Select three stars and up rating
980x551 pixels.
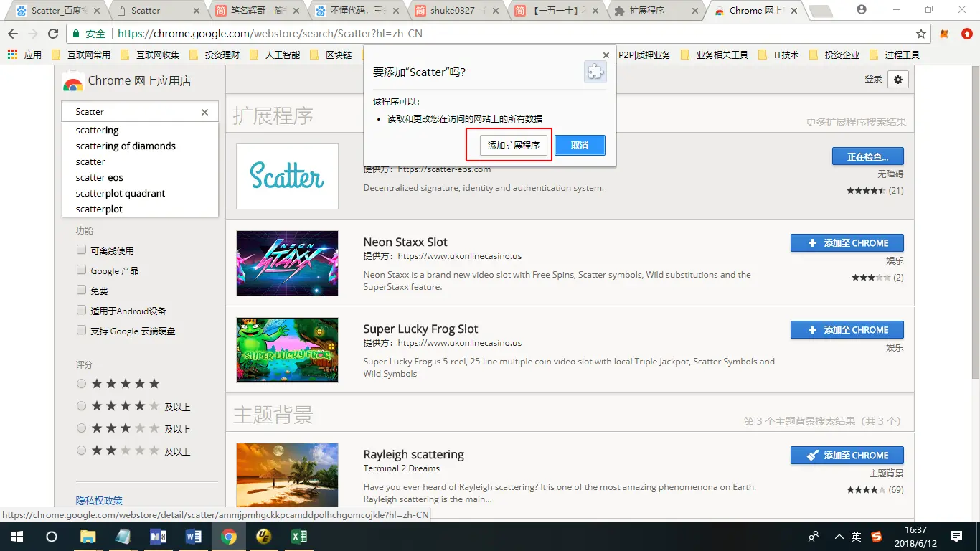[81, 428]
